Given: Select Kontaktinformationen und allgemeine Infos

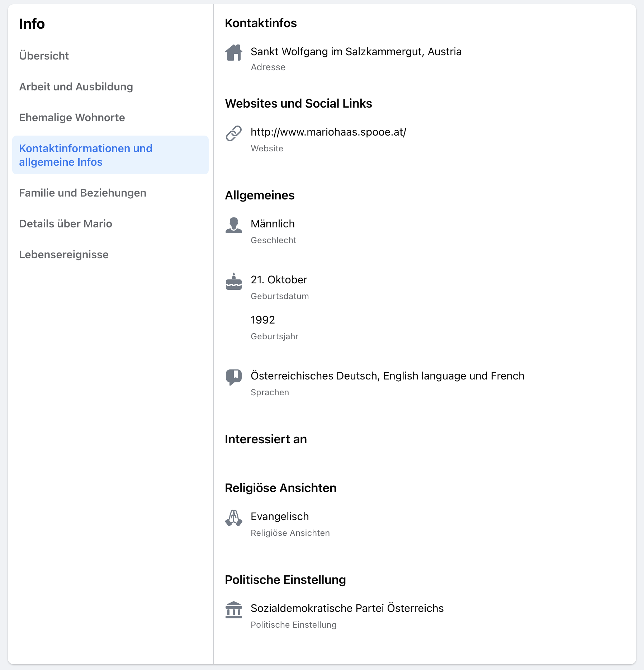Looking at the screenshot, I should click(110, 155).
